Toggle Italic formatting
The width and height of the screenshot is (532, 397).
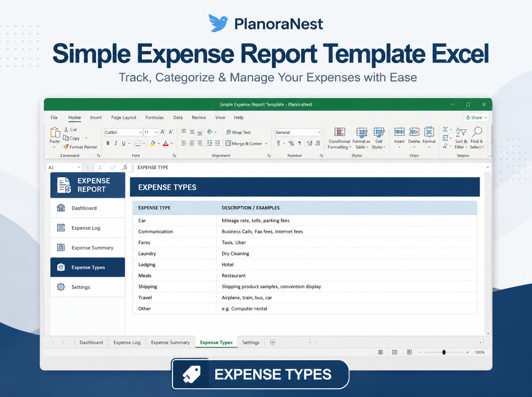(x=116, y=144)
